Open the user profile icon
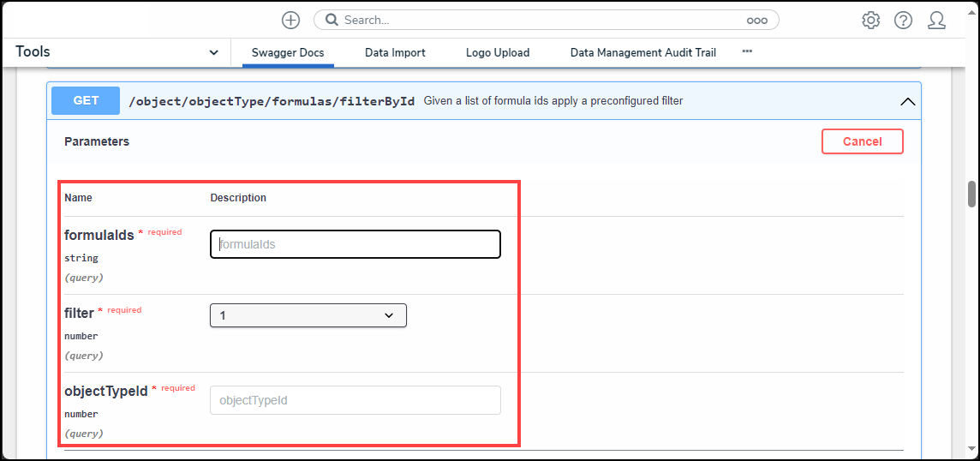This screenshot has height=461, width=980. 936,20
